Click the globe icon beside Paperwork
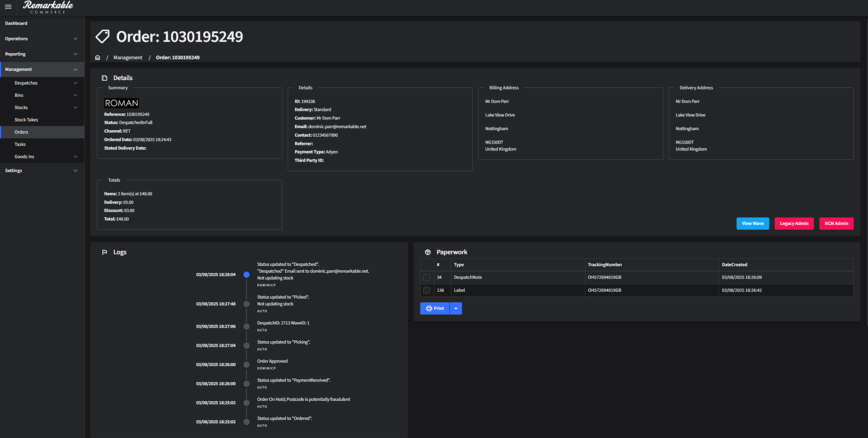 [428, 252]
